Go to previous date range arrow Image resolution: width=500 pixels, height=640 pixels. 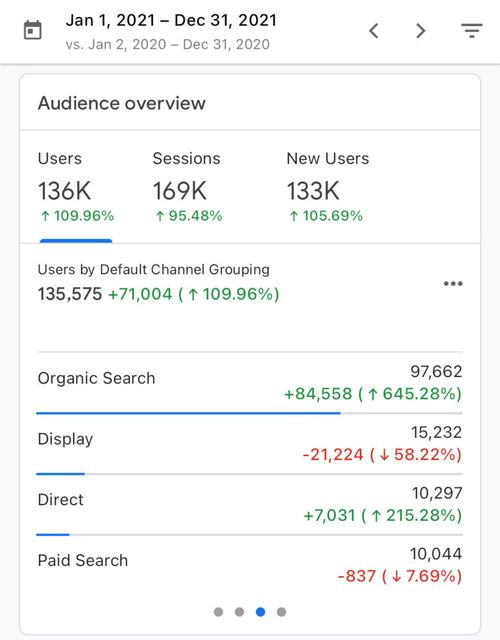tap(373, 31)
